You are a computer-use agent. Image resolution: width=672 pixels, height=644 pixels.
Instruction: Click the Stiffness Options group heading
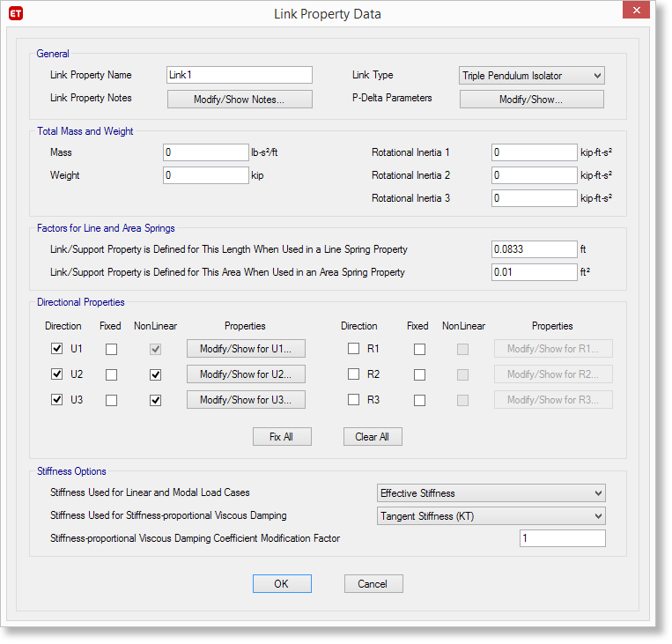pyautogui.click(x=71, y=471)
